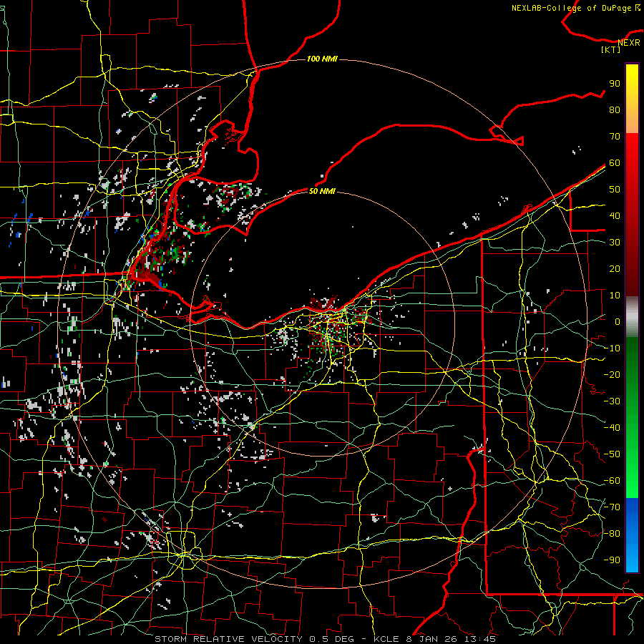Click the positive 20 color scale value
Screen dimensions: 644x644
[x=615, y=269]
